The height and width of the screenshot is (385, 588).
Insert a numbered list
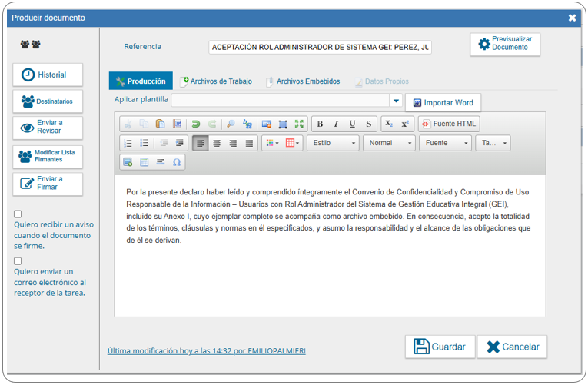(x=128, y=143)
